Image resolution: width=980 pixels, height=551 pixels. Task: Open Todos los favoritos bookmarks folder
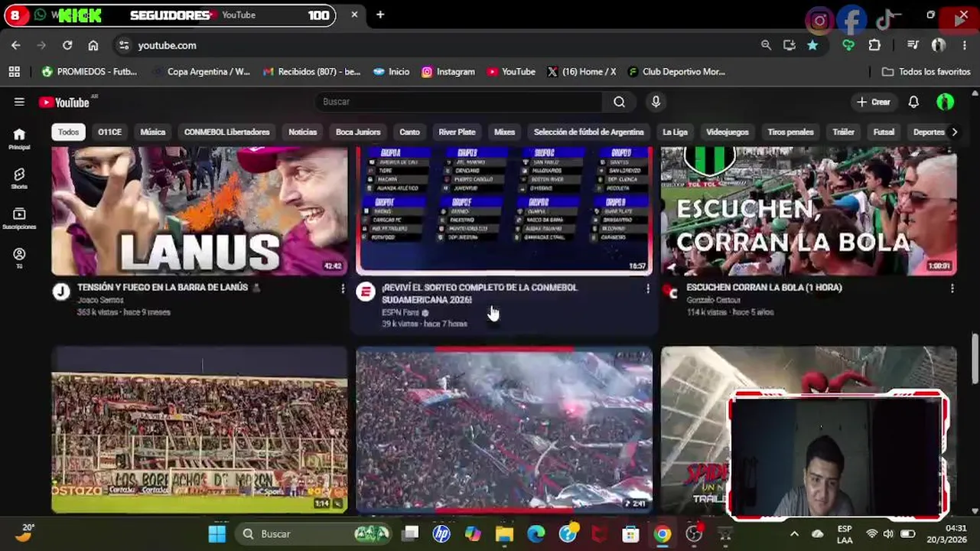[926, 71]
